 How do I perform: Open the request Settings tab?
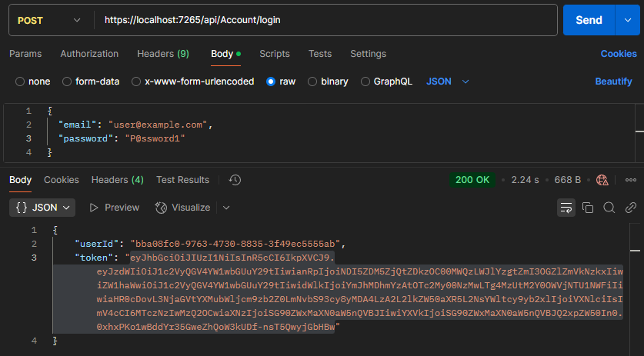coord(368,54)
